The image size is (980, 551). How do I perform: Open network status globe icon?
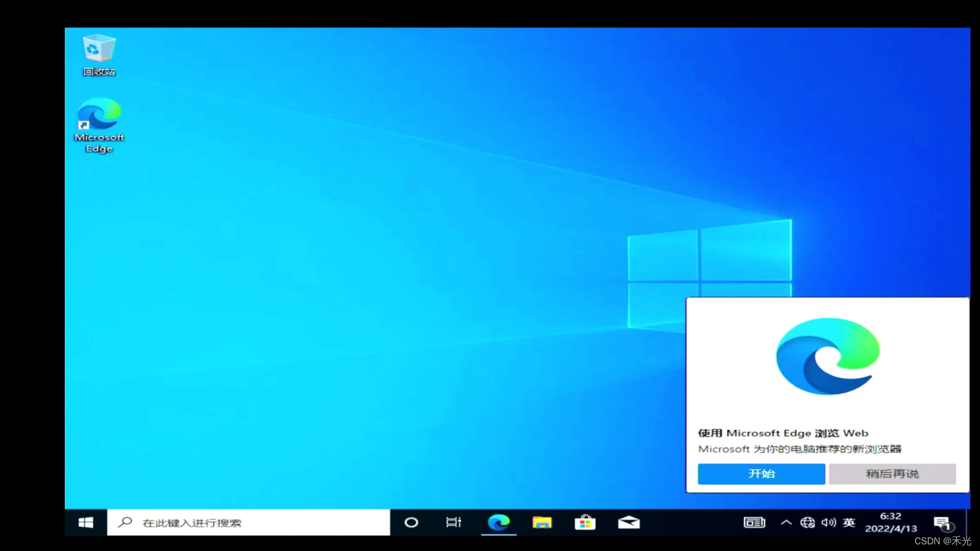click(807, 522)
